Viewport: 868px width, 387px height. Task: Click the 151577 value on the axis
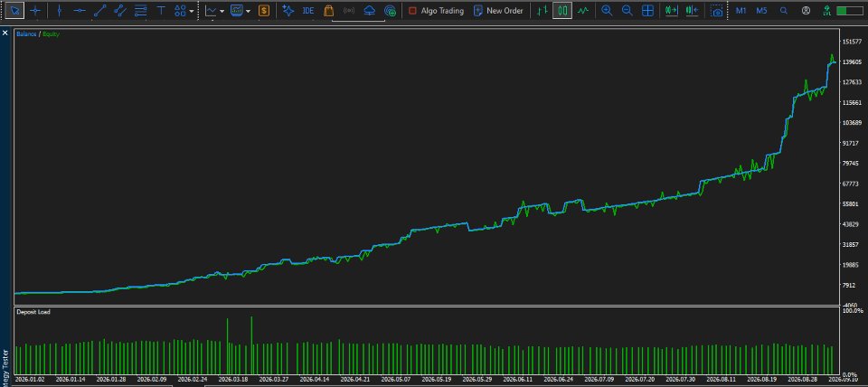pos(853,42)
